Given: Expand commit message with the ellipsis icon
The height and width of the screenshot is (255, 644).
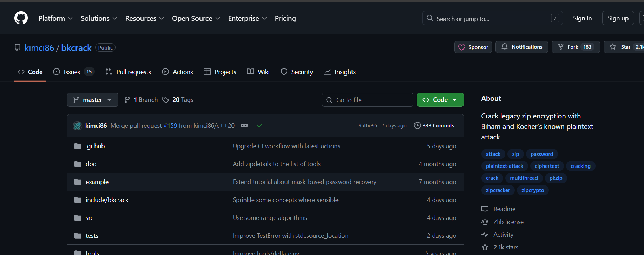Looking at the screenshot, I should (244, 125).
